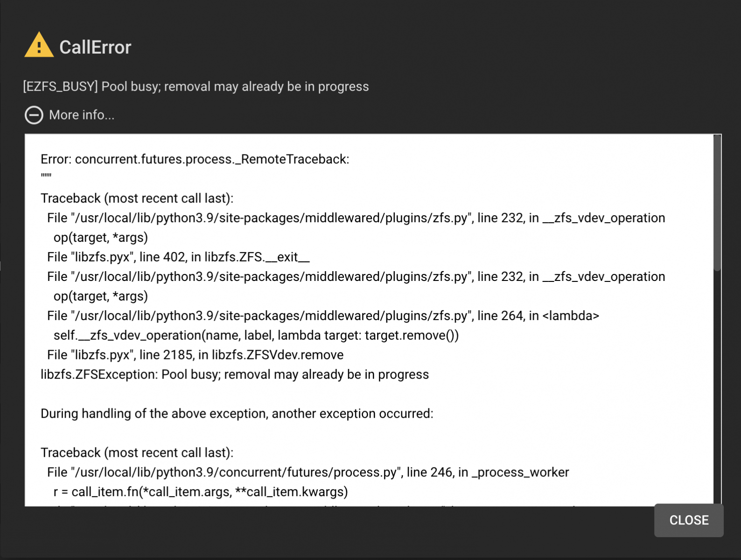Click the traceback scrollbar thumb
The width and height of the screenshot is (741, 560).
coord(717,203)
